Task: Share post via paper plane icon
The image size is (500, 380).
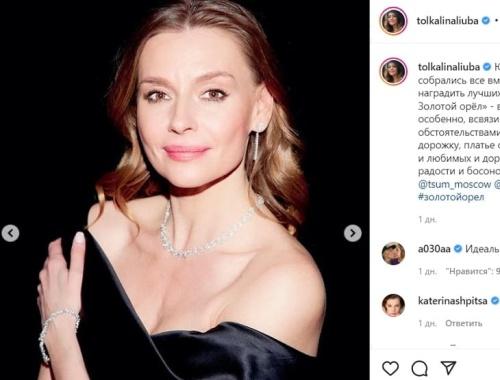Action: [448, 367]
